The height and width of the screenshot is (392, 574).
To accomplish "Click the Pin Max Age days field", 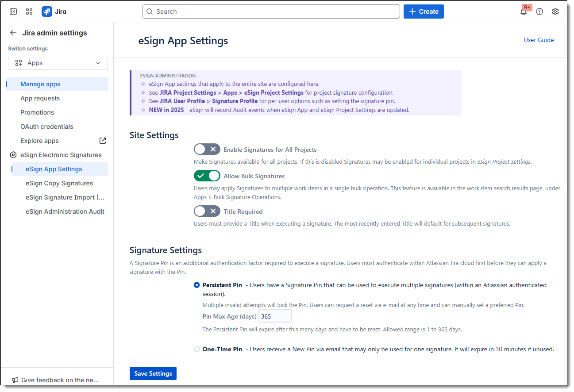I will (x=275, y=316).
